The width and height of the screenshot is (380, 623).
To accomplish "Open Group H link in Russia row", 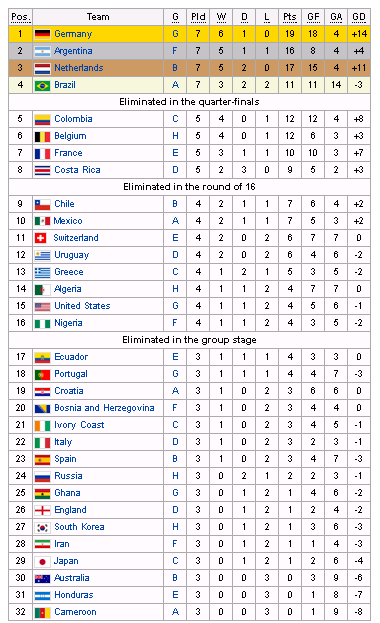I will [x=175, y=476].
